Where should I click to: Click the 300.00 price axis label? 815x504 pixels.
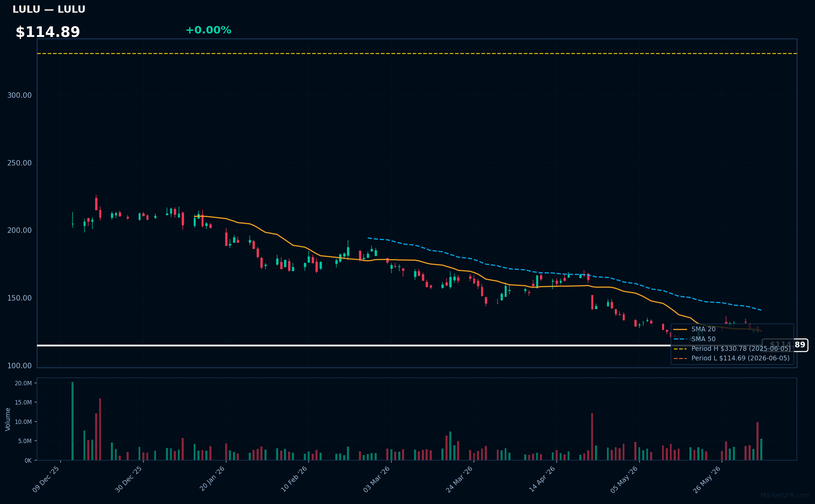(x=20, y=95)
